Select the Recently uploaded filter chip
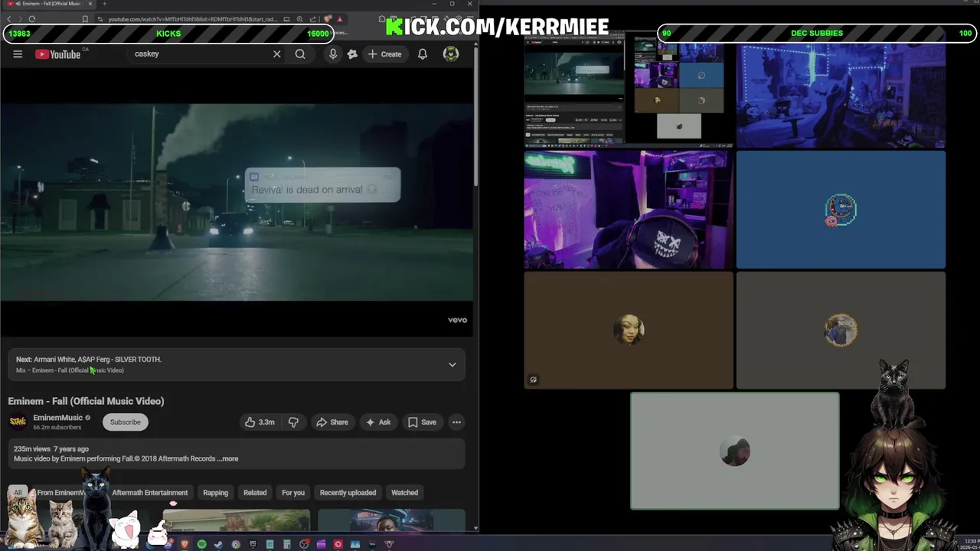 (x=348, y=493)
